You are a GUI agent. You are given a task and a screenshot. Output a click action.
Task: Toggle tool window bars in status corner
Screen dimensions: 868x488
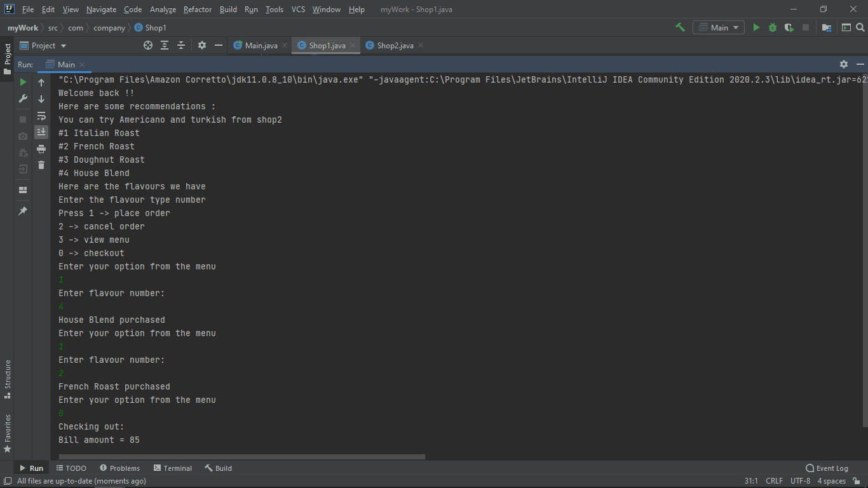point(7,481)
